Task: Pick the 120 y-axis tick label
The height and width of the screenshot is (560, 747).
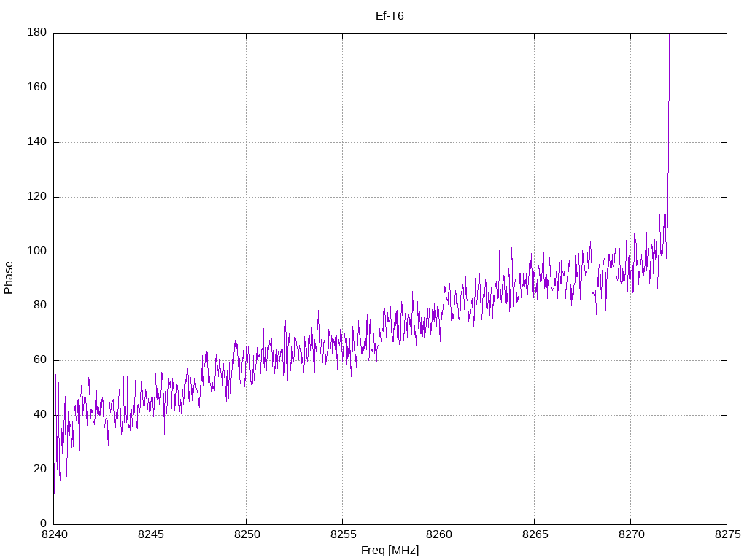Action: click(37, 197)
